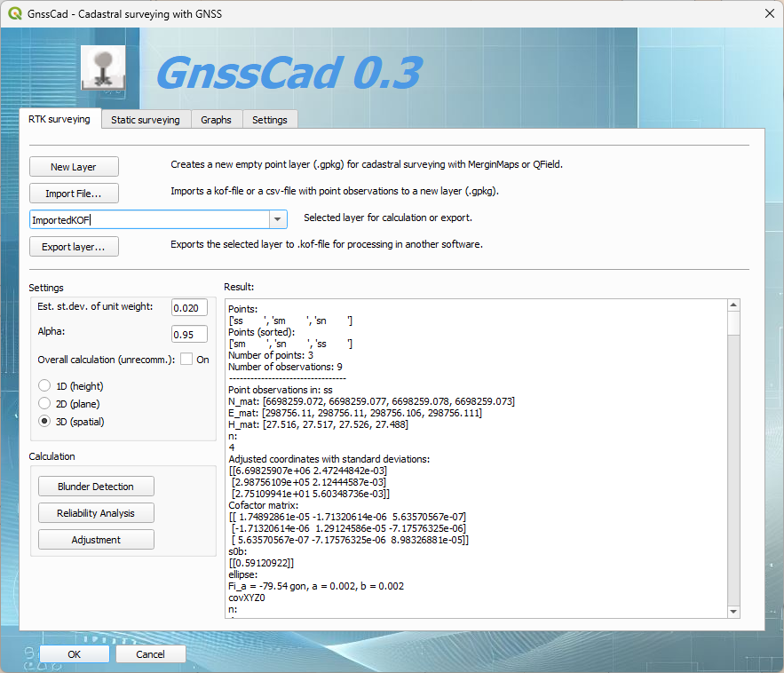Click 'Adjusted coordinates with standard deviations:' line
The height and width of the screenshot is (673, 784).
click(329, 458)
